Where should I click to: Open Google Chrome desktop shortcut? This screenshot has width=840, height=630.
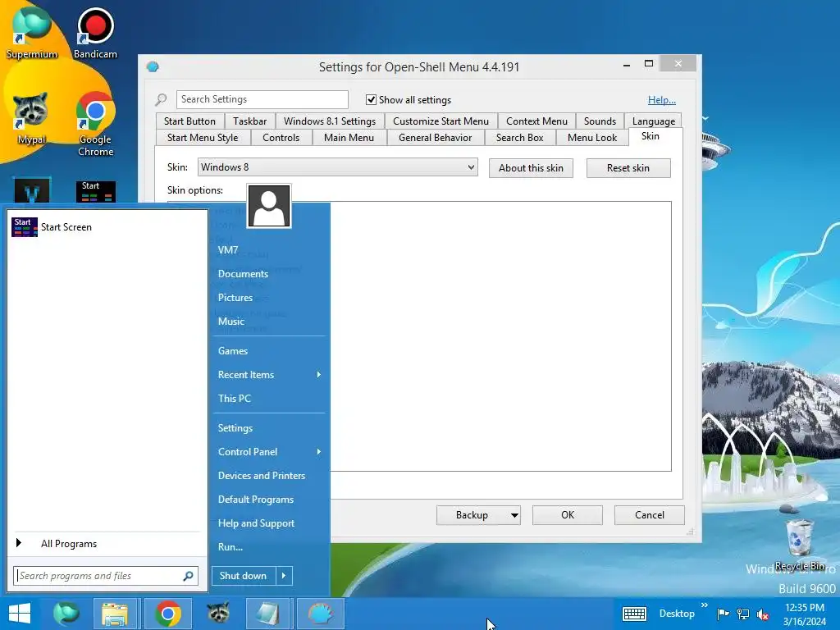pyautogui.click(x=95, y=123)
